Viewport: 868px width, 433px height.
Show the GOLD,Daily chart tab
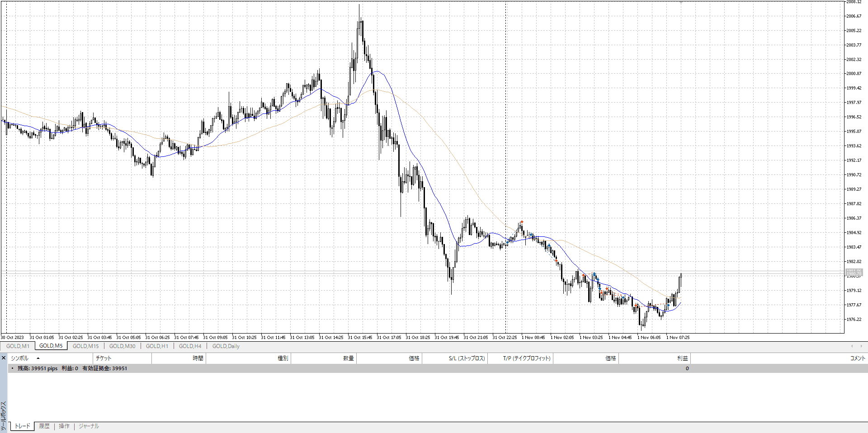[x=226, y=346]
